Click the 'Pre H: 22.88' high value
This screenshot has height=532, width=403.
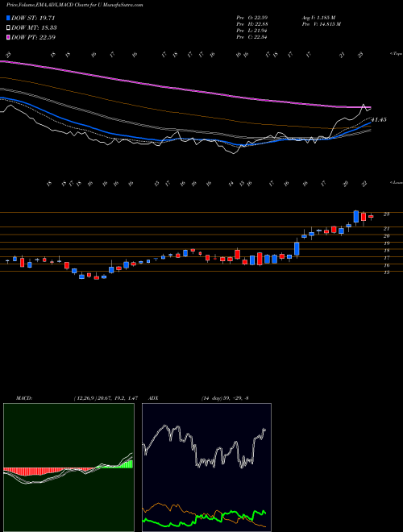[251, 24]
